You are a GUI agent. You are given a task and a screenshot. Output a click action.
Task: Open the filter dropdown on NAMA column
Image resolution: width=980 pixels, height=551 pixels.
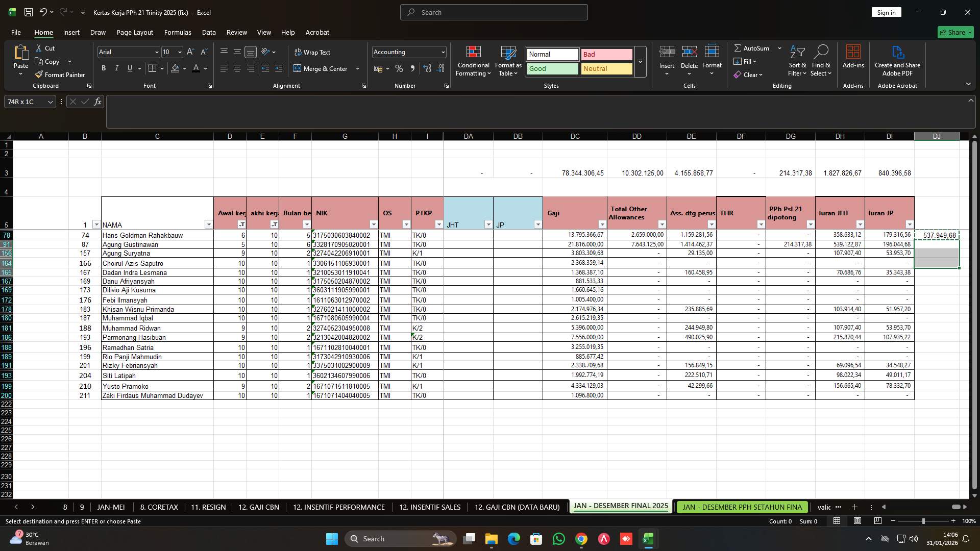coord(209,224)
